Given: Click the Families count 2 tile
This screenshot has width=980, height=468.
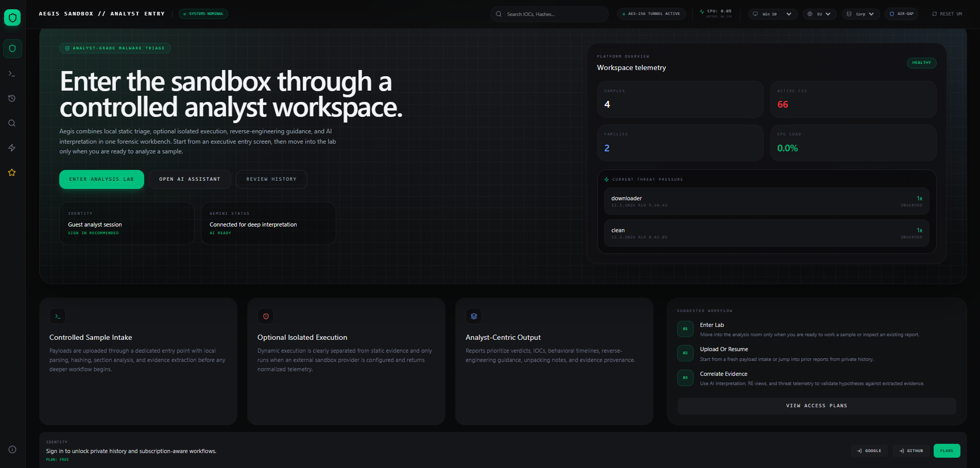Looking at the screenshot, I should [x=680, y=143].
